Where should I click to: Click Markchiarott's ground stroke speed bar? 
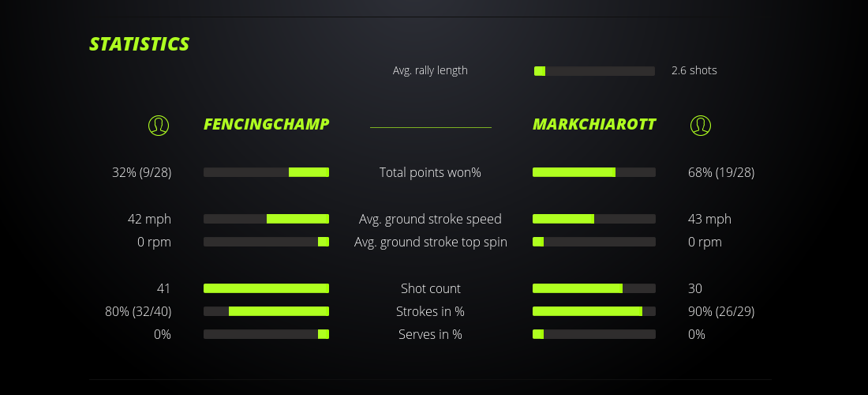pos(593,219)
